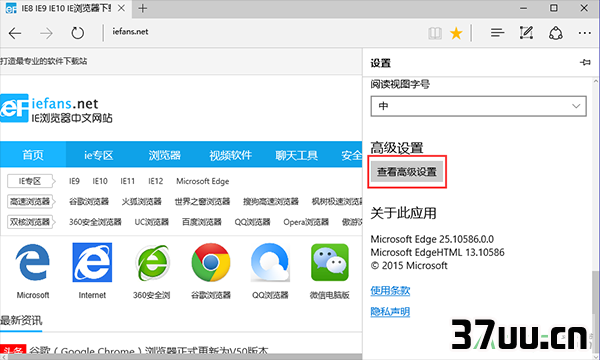Select the 视频软件 navigation tab
Viewport: 600px width, 360px height.
[230, 155]
